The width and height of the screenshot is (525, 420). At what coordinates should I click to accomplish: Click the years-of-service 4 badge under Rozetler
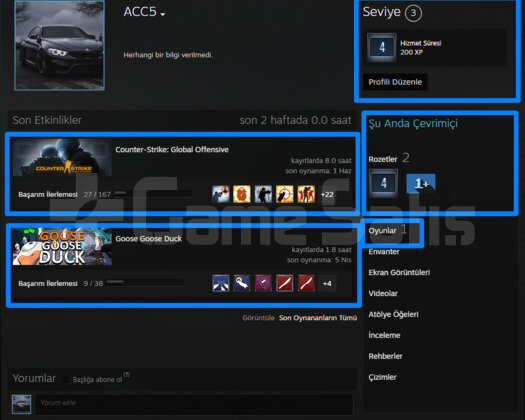click(383, 183)
